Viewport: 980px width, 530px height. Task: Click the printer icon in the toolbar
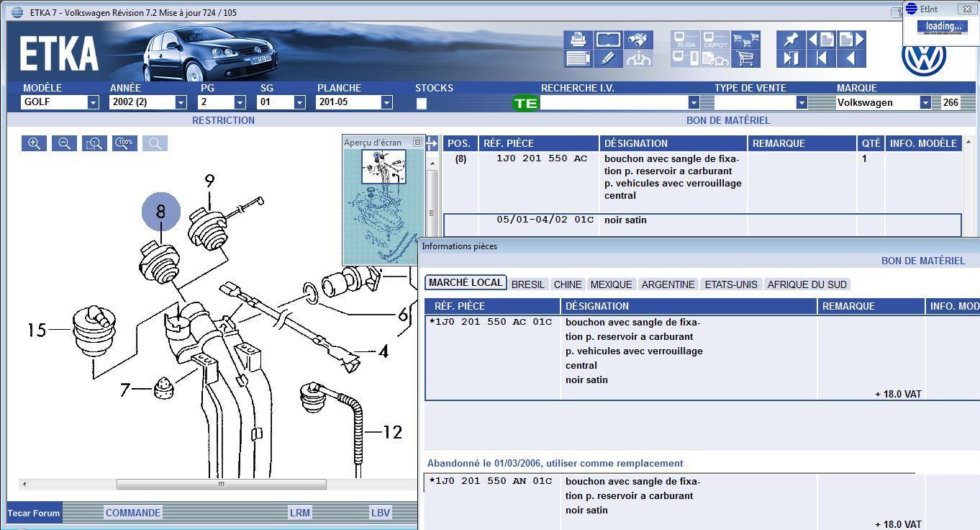578,40
